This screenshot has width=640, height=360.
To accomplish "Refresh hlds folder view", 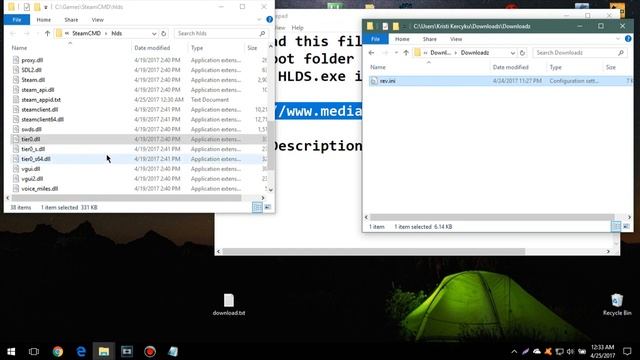I will [x=164, y=33].
